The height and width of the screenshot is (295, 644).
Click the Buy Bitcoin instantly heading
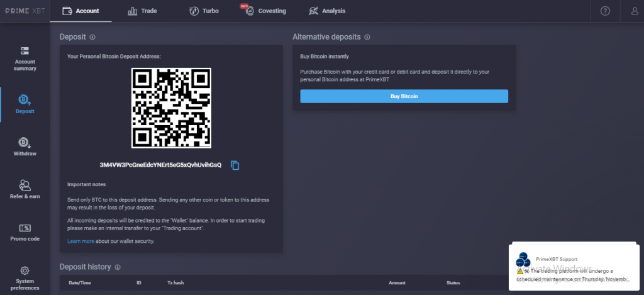325,56
